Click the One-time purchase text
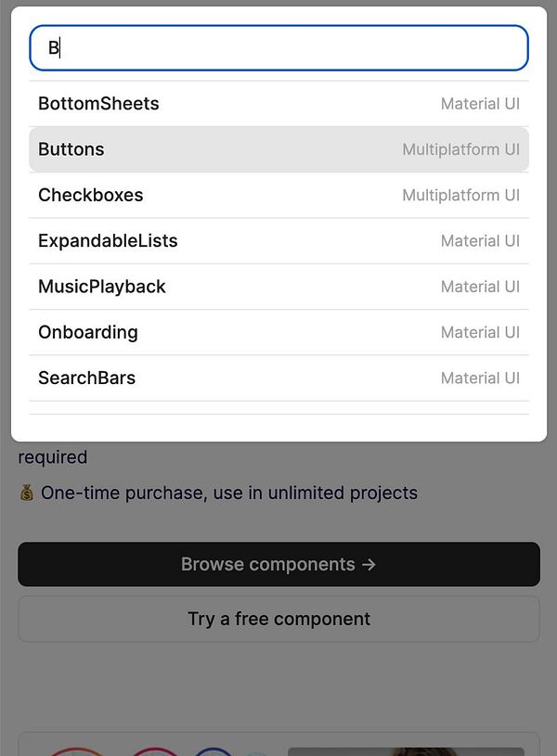 (229, 493)
